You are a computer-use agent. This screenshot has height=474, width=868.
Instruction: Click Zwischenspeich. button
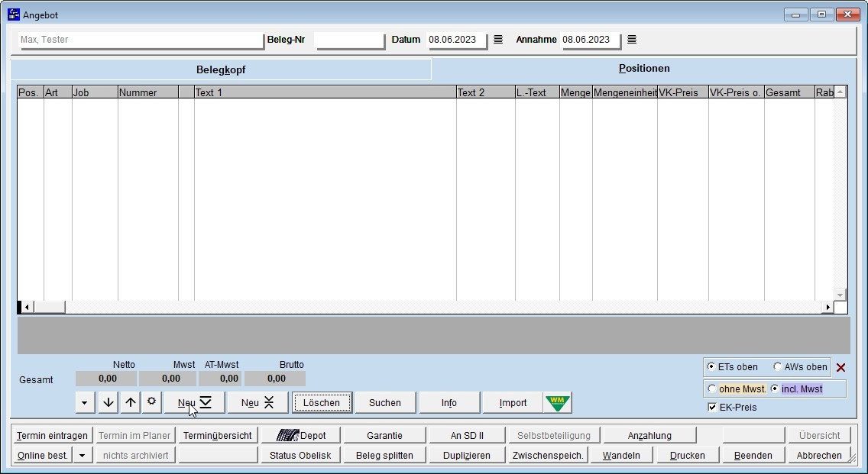(548, 456)
